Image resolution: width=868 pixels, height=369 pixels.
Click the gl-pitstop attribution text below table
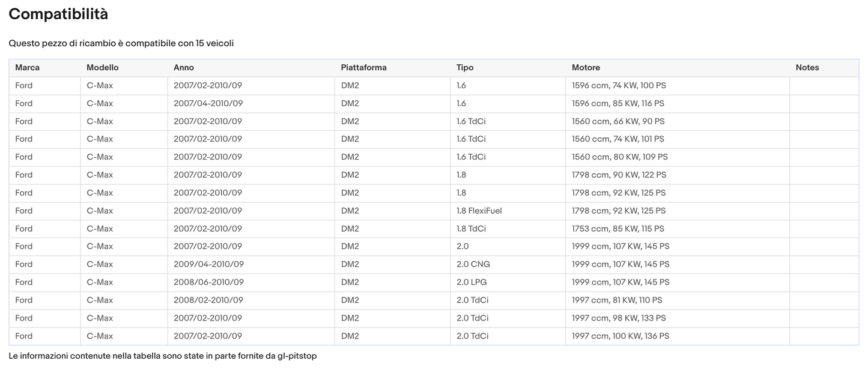click(x=162, y=356)
